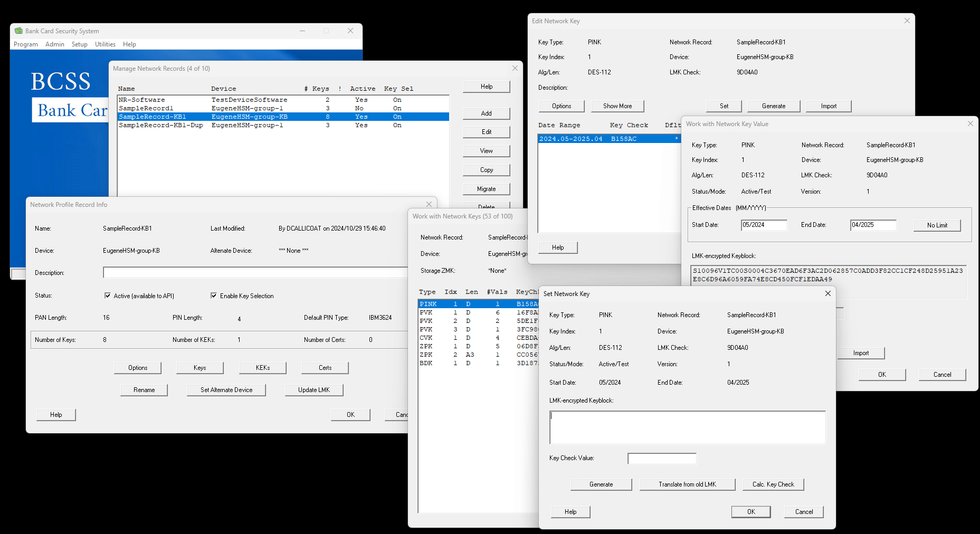Click the BCSS app icon in title bar
Image resolution: width=980 pixels, height=534 pixels.
point(18,31)
